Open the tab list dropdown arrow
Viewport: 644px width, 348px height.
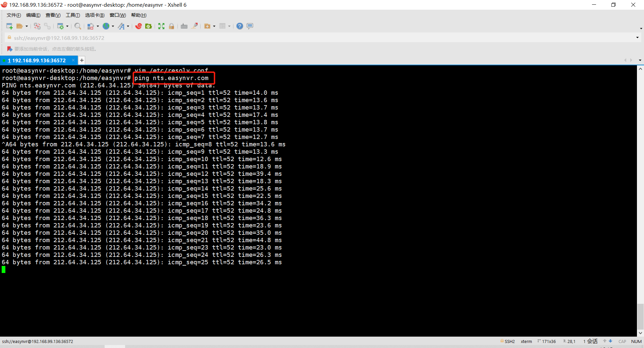click(640, 60)
